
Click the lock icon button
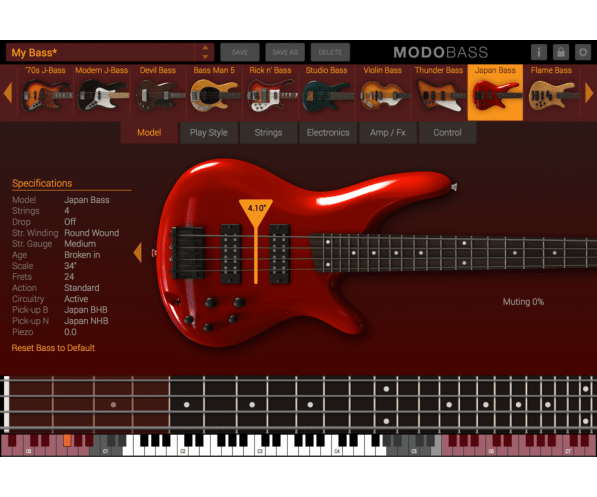click(x=561, y=52)
